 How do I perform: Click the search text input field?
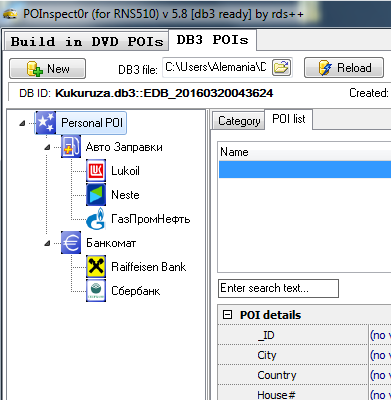[278, 288]
